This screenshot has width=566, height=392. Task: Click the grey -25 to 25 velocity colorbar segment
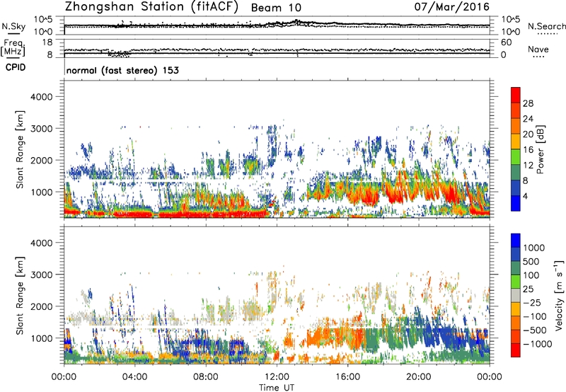[x=516, y=296]
